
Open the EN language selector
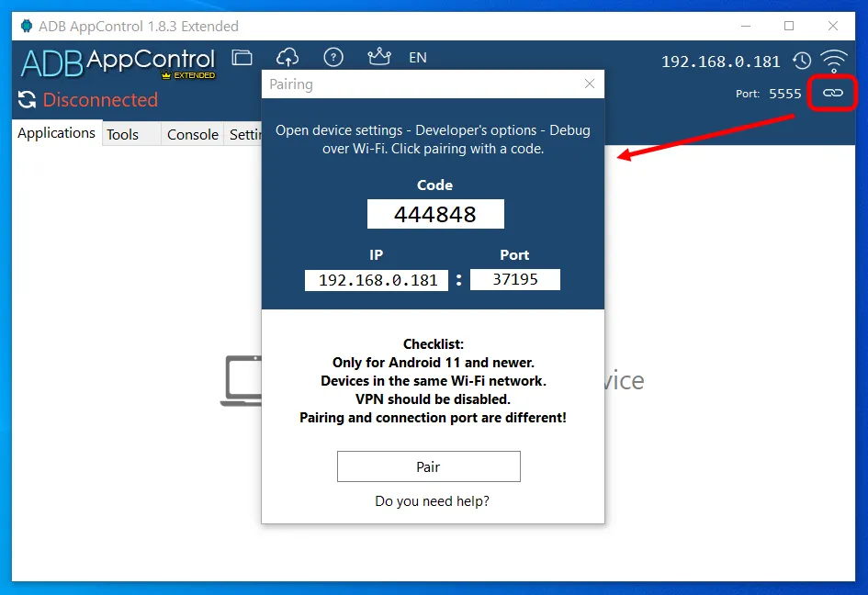pos(418,57)
